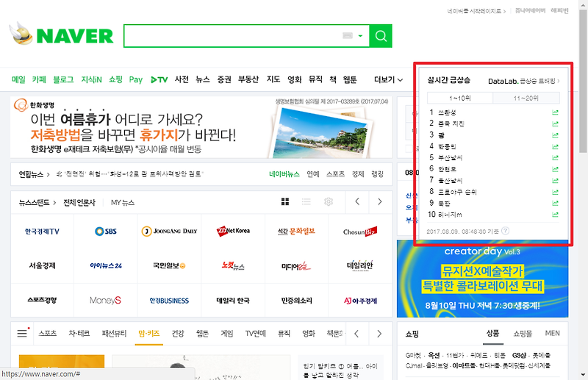This screenshot has height=380, width=588.
Task: Open the 메일 menu item
Action: click(18, 79)
